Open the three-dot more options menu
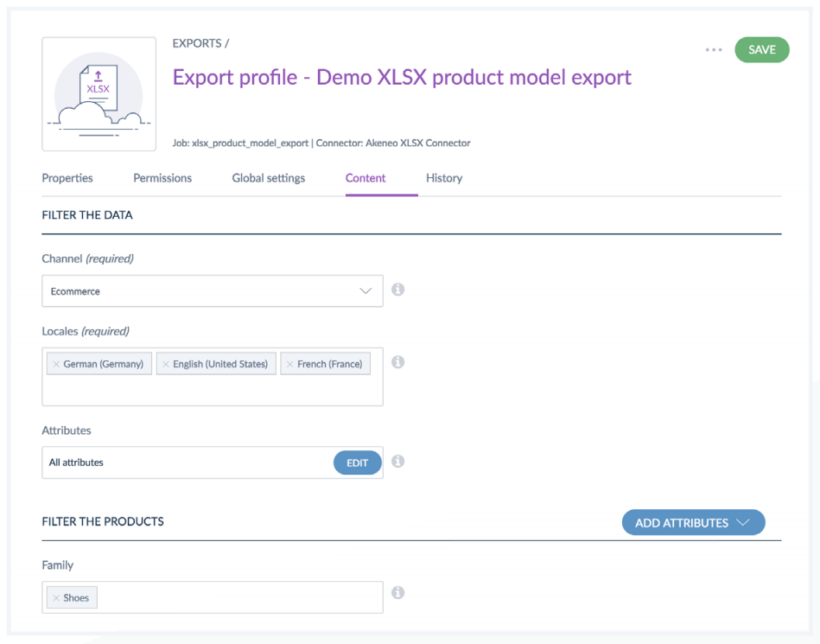Screen dimensions: 820x644 713,50
